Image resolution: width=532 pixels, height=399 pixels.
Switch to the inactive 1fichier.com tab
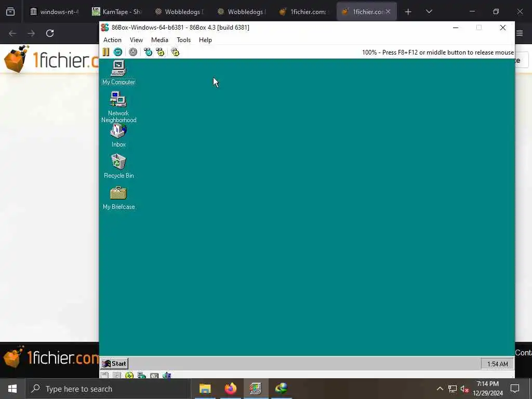click(x=304, y=11)
